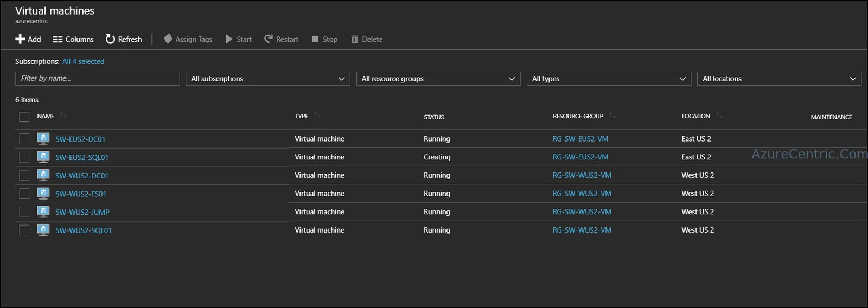Check the SW-WUS2-JUMP row checkbox

(24, 212)
